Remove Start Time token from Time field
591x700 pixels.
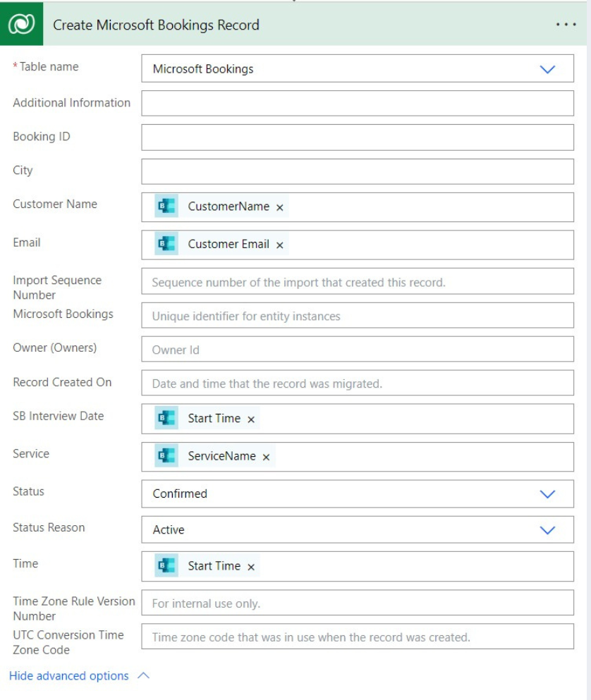tap(251, 567)
